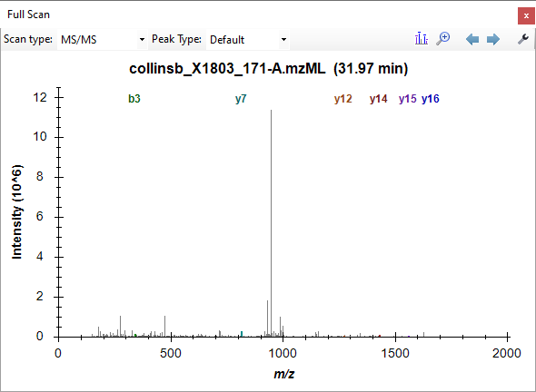Click the y14 ion label
536x392 pixels.
(x=379, y=99)
